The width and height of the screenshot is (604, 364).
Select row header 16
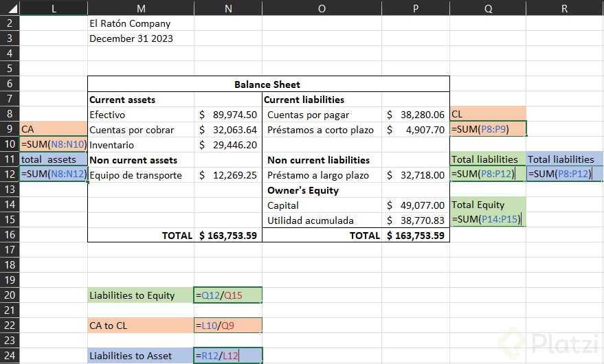tap(10, 235)
